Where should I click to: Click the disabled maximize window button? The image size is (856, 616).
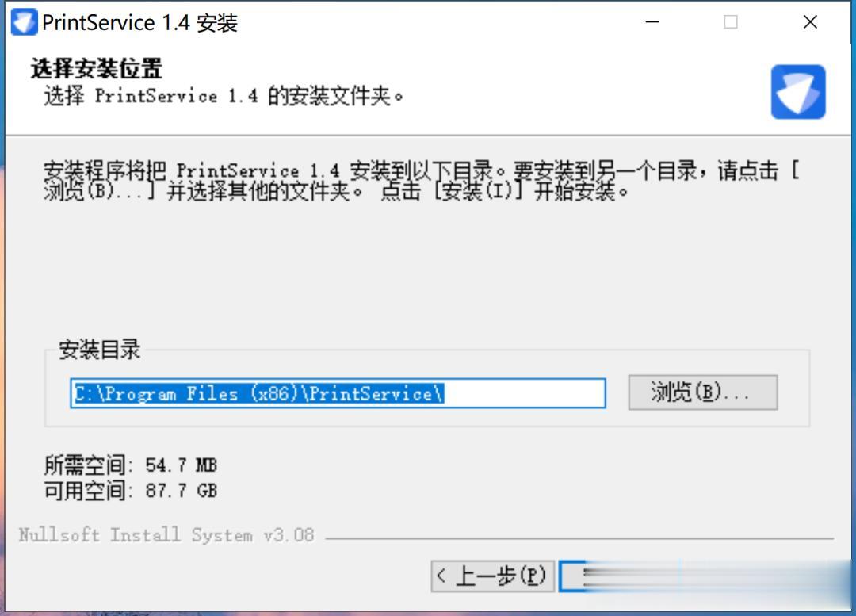731,22
